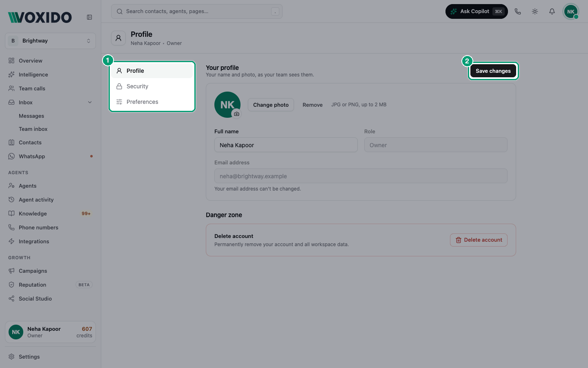Switch to the Preferences tab

click(x=152, y=102)
